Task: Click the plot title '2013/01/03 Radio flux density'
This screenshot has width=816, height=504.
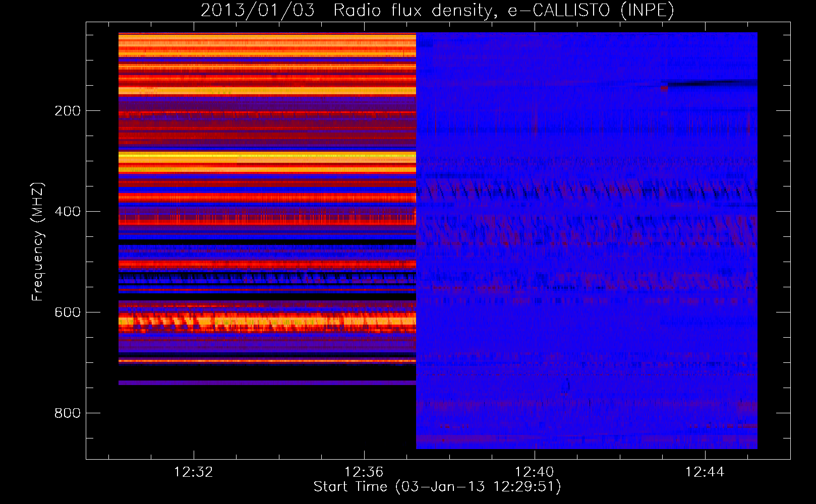Action: tap(437, 10)
